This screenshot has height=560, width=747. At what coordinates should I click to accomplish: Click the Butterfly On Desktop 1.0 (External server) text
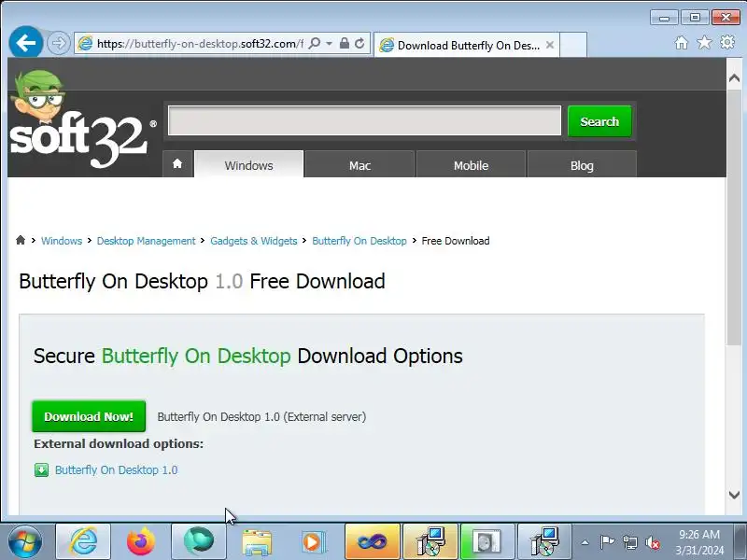[261, 416]
